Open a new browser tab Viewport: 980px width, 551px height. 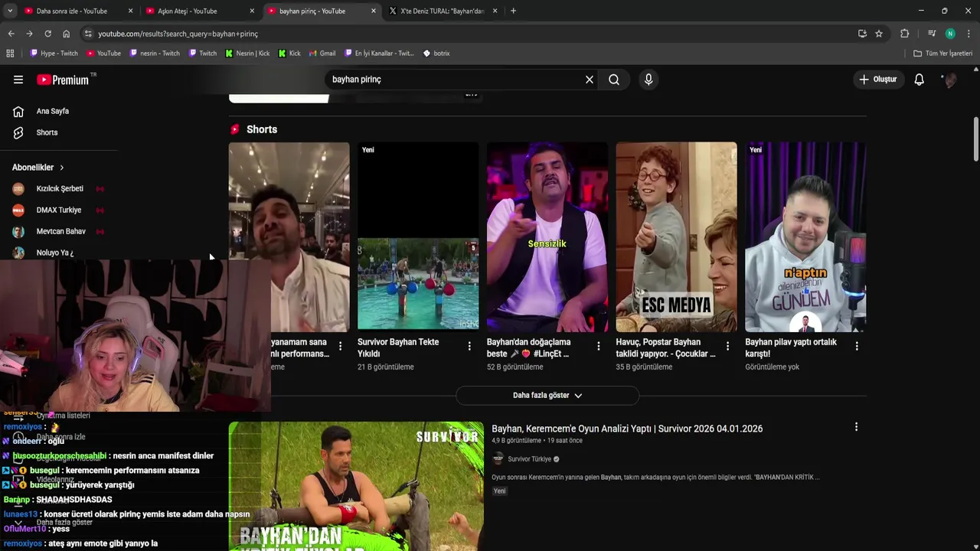pos(513,11)
